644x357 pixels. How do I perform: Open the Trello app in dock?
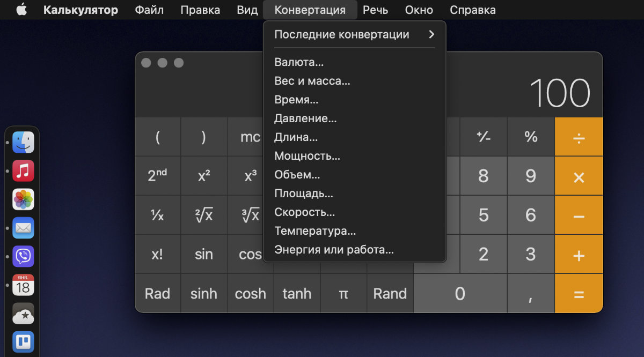coord(23,341)
